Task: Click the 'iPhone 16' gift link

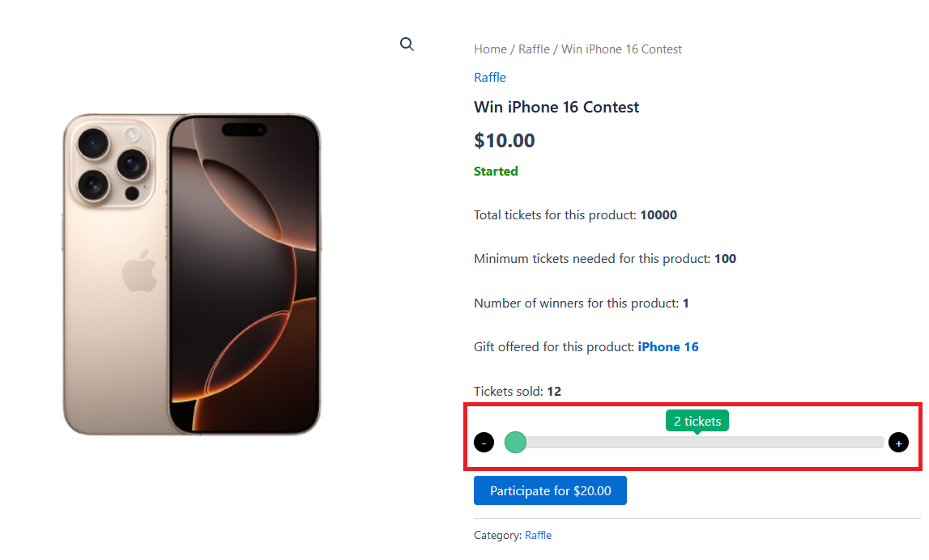Action: (668, 346)
